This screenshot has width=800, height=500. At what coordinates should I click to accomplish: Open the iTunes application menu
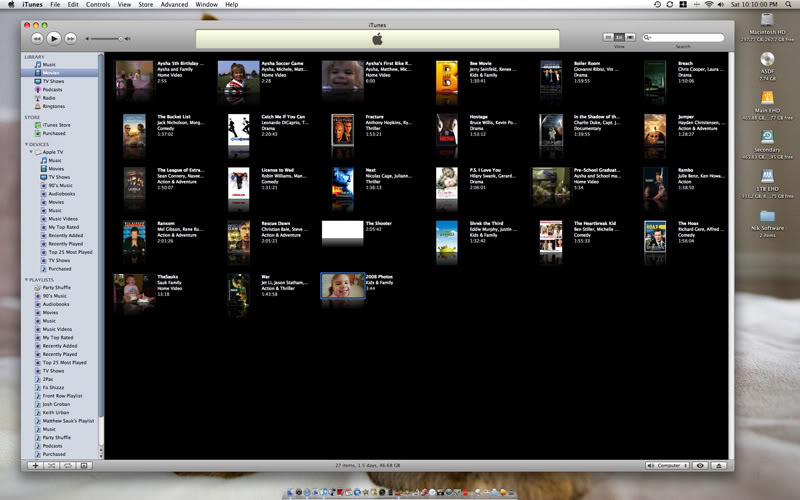[x=33, y=5]
